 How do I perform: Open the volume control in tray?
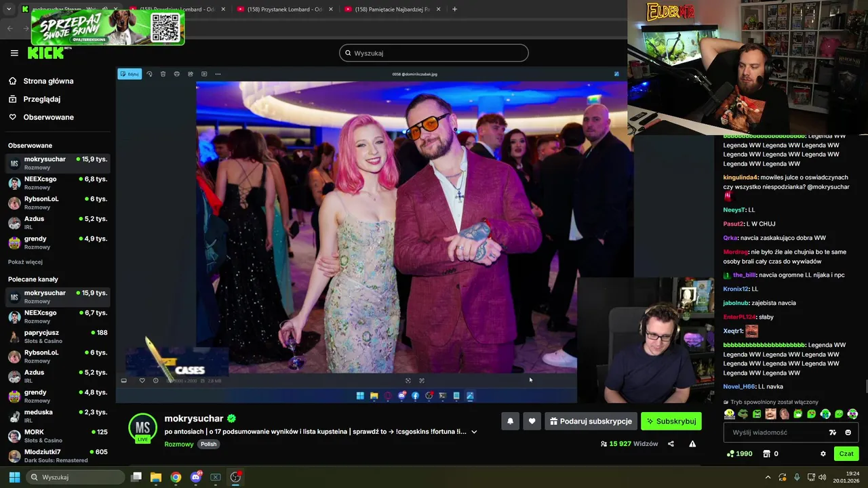point(823,477)
